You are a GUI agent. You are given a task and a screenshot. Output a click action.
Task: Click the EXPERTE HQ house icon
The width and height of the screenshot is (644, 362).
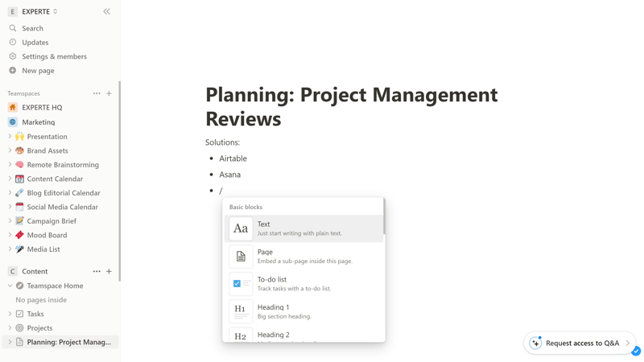pyautogui.click(x=13, y=107)
